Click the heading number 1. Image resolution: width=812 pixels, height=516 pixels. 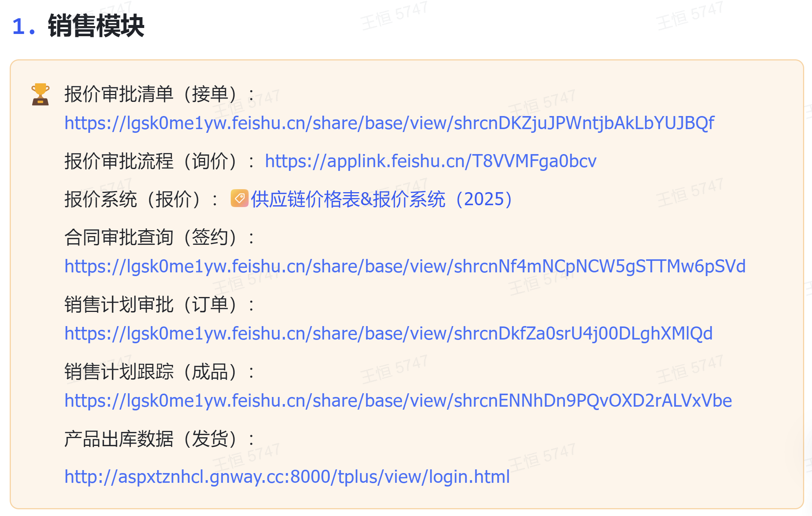(x=19, y=27)
